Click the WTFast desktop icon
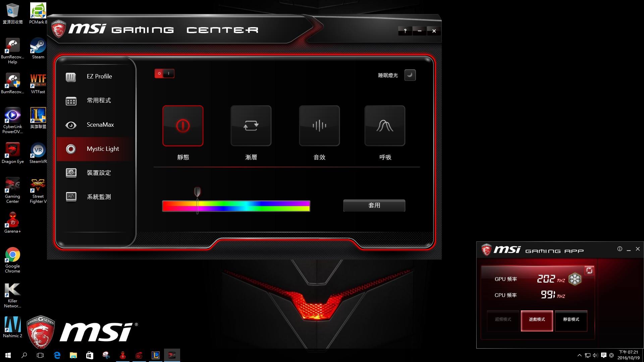The height and width of the screenshot is (362, 644). [x=38, y=83]
